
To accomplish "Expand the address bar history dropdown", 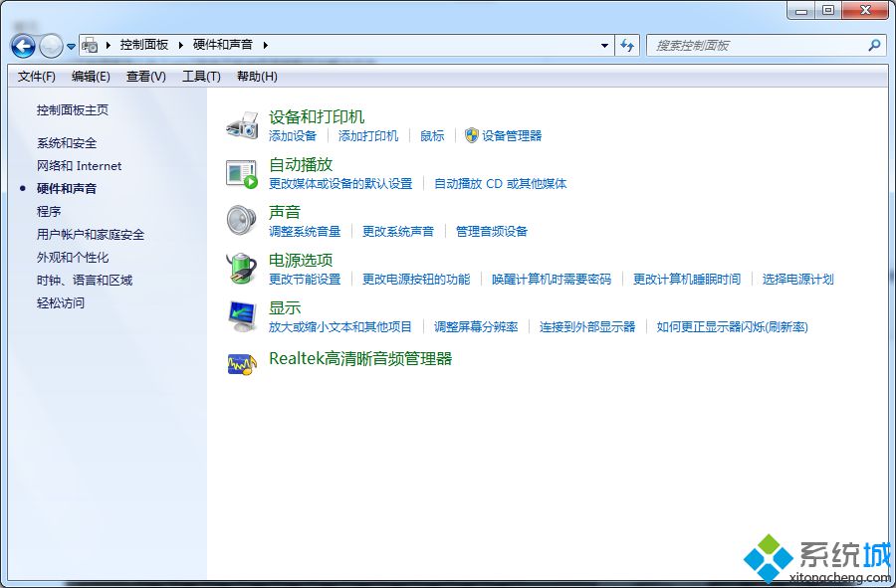I will tap(604, 45).
